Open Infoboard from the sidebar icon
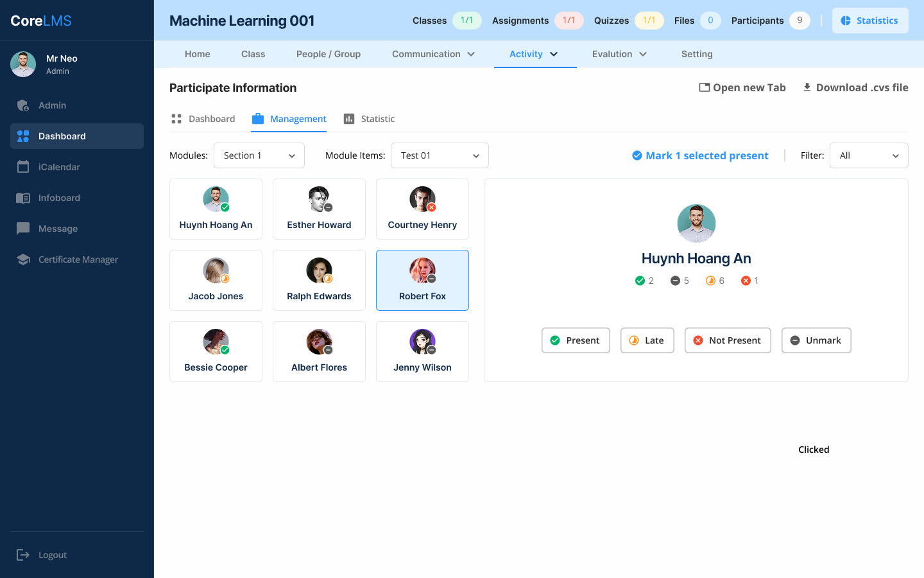The height and width of the screenshot is (578, 924). pos(23,198)
